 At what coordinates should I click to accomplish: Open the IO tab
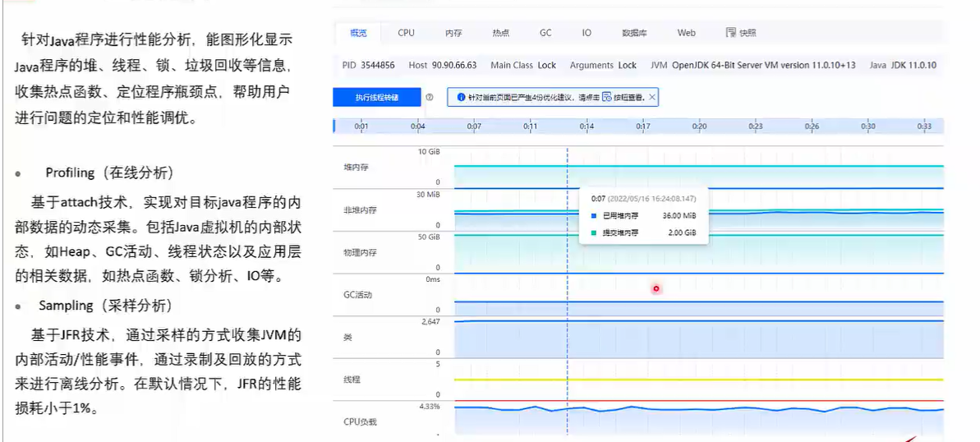587,33
